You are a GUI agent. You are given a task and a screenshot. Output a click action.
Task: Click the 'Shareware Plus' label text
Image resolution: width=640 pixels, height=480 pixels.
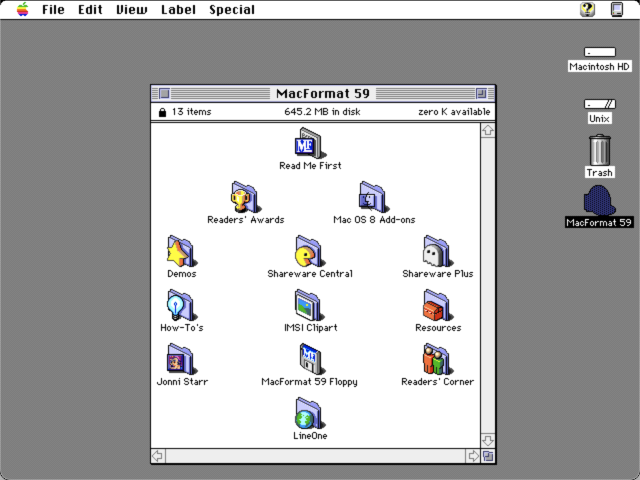pyautogui.click(x=438, y=274)
